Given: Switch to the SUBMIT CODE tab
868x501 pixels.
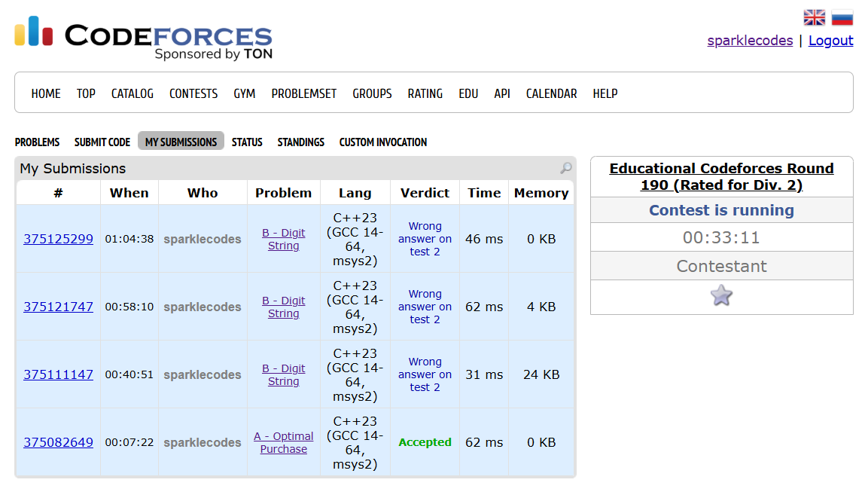Looking at the screenshot, I should coord(102,142).
